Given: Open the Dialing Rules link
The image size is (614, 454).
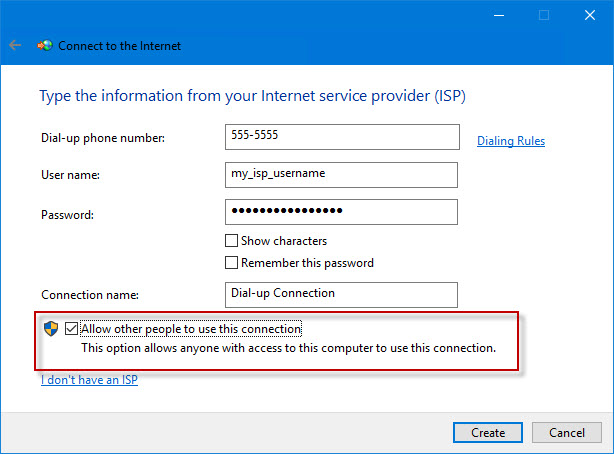Looking at the screenshot, I should click(x=510, y=141).
